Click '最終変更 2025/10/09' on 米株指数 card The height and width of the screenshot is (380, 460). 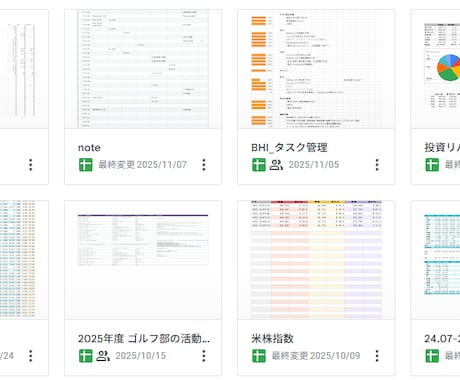(x=316, y=356)
